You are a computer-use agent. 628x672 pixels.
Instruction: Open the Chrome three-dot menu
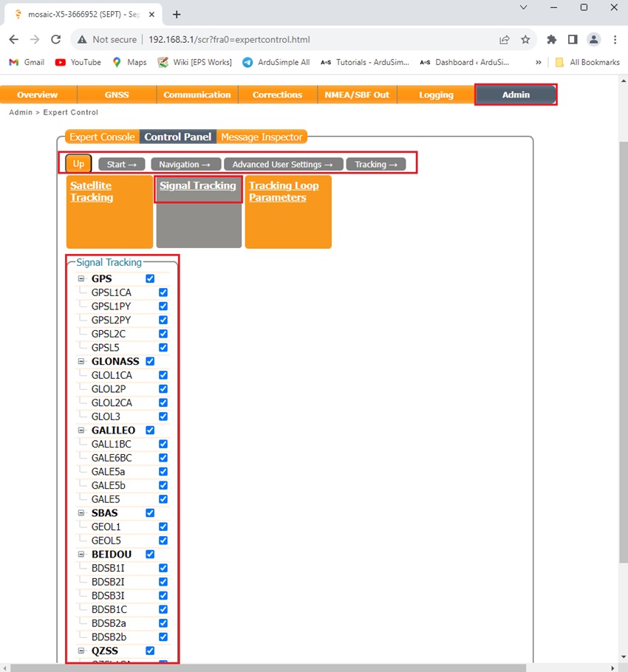point(615,40)
